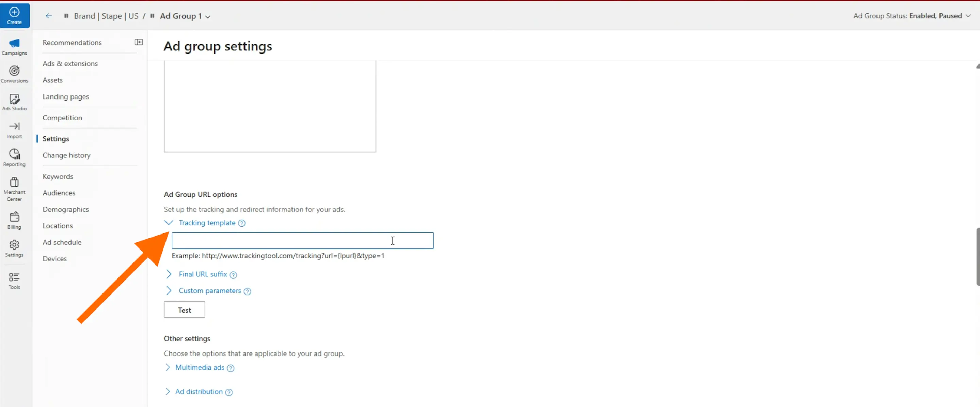Open the rail Settings gear icon
Viewport: 980px width, 407px height.
pos(14,244)
